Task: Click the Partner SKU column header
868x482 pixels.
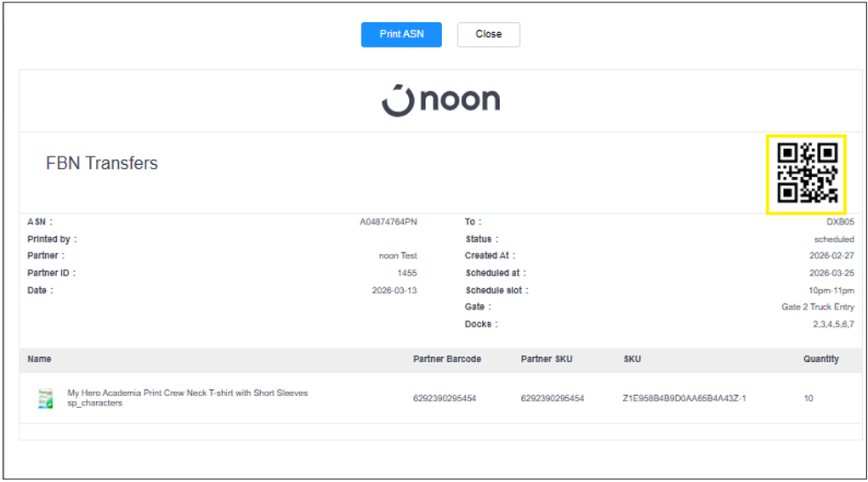Action: 547,359
